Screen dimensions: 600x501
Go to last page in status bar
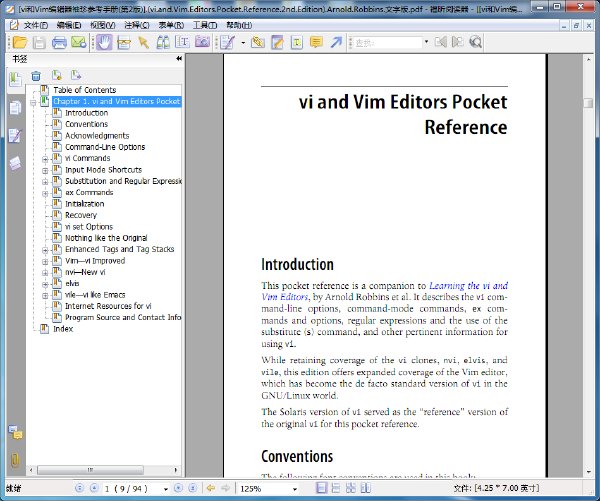[x=193, y=488]
